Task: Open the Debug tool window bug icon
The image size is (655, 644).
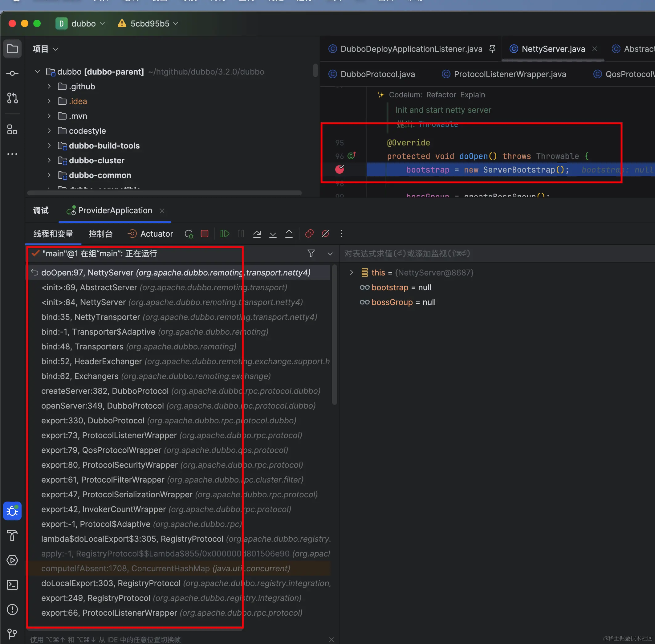Action: point(12,511)
